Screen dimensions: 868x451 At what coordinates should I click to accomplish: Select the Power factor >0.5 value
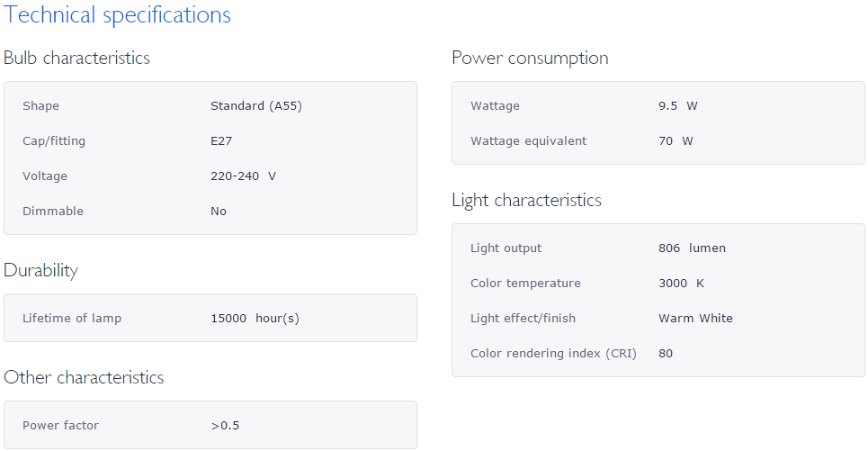225,426
